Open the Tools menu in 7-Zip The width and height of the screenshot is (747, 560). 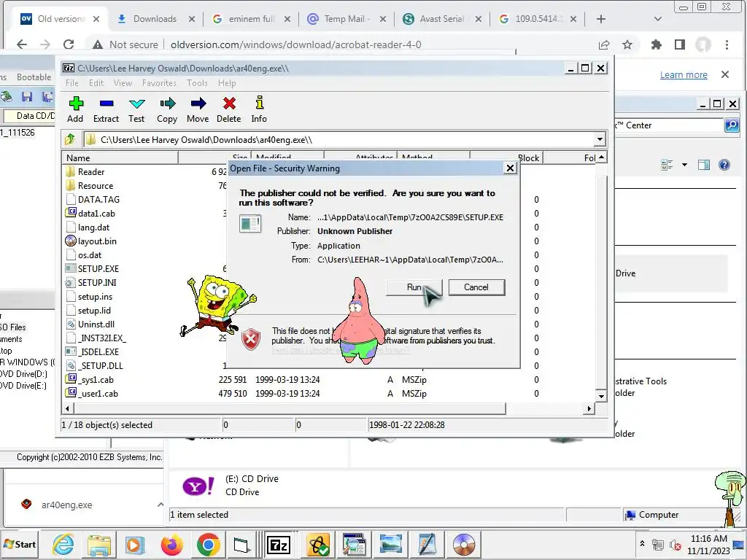[197, 83]
